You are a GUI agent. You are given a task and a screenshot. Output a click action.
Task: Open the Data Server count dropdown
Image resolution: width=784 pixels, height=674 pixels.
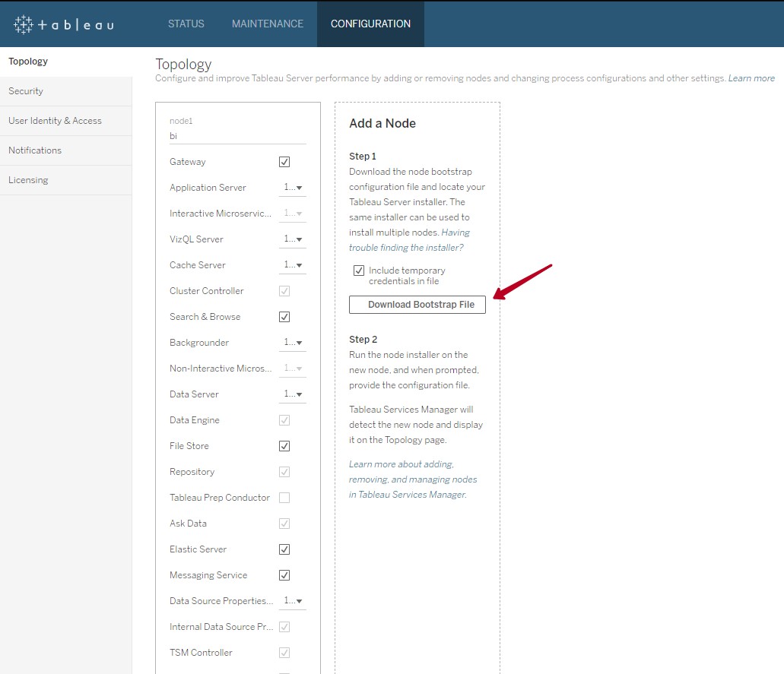pos(294,394)
